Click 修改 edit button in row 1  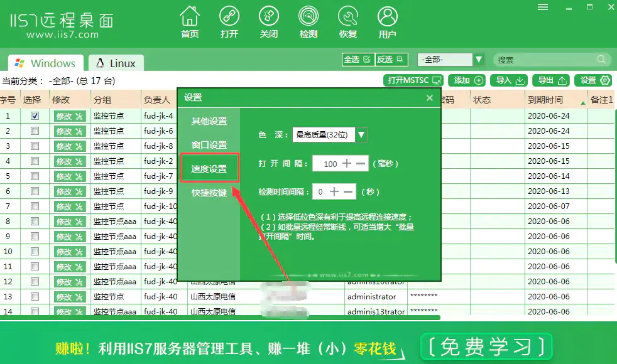click(70, 116)
